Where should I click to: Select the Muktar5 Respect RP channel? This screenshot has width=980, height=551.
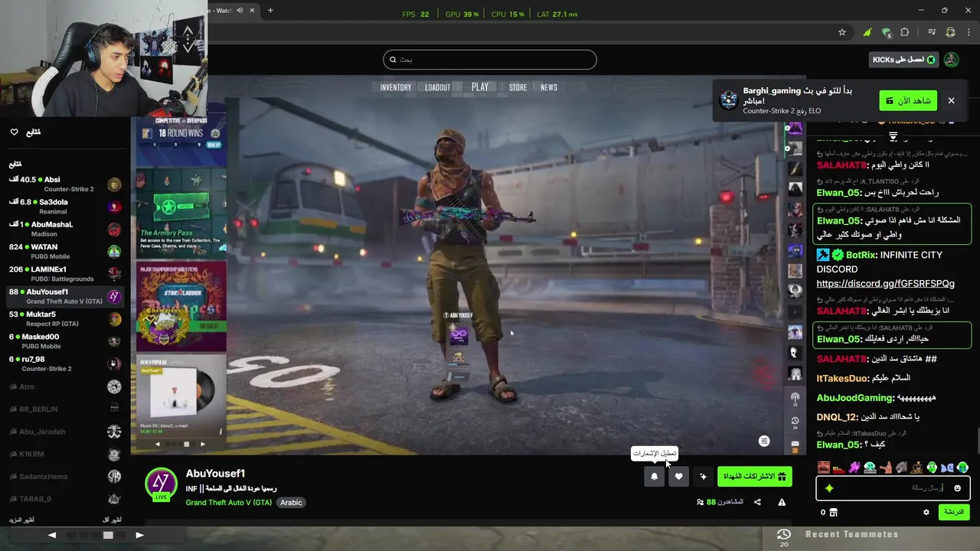point(64,318)
